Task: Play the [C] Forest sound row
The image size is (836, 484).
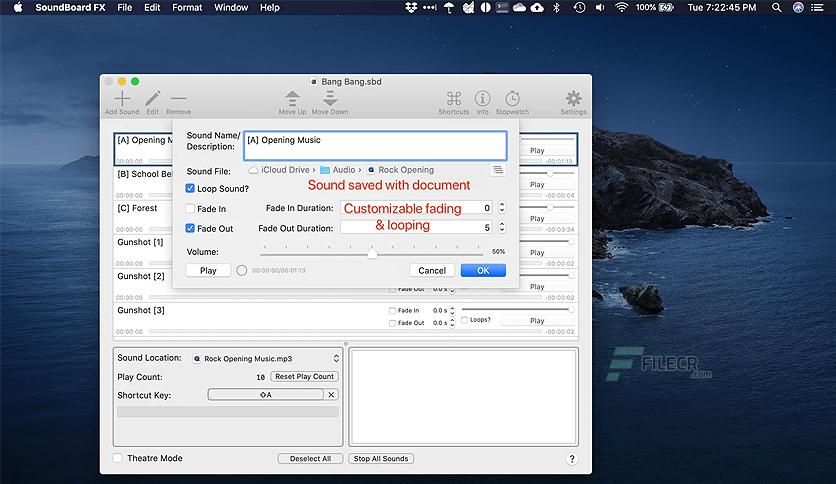Action: click(x=537, y=219)
